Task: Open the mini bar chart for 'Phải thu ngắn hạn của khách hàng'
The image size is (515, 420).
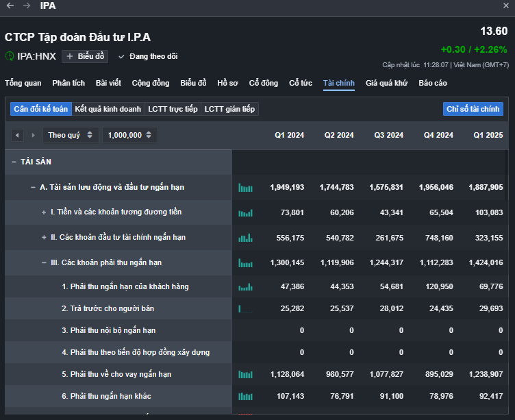Action: [245, 287]
